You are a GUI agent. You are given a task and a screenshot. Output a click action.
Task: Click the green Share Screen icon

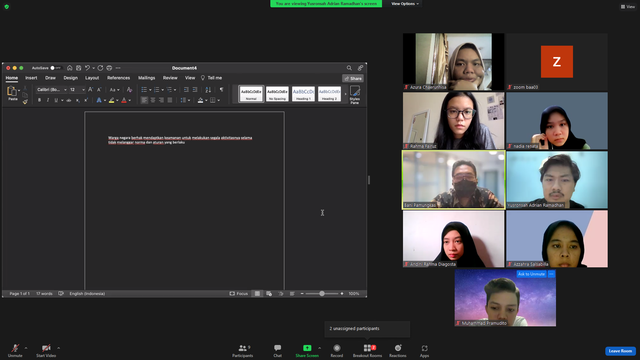[x=307, y=348]
